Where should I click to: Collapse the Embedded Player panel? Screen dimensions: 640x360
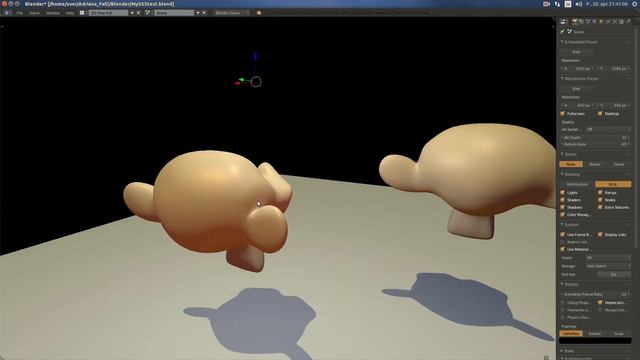562,42
